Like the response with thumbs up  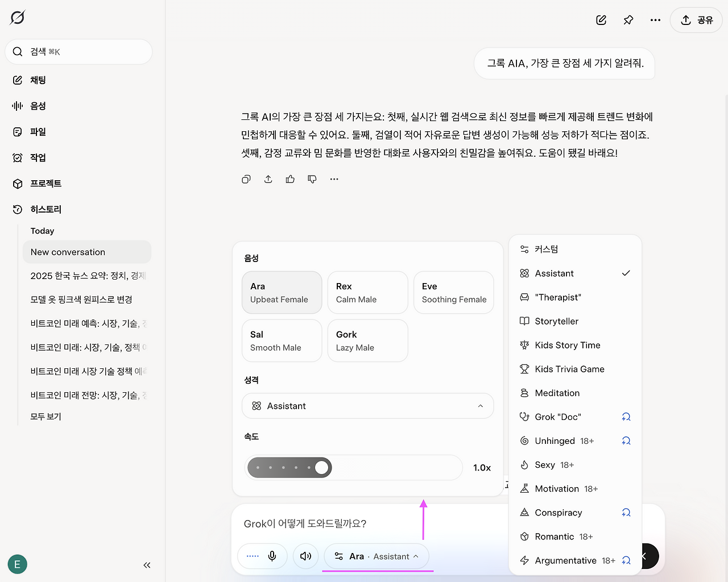coord(290,179)
